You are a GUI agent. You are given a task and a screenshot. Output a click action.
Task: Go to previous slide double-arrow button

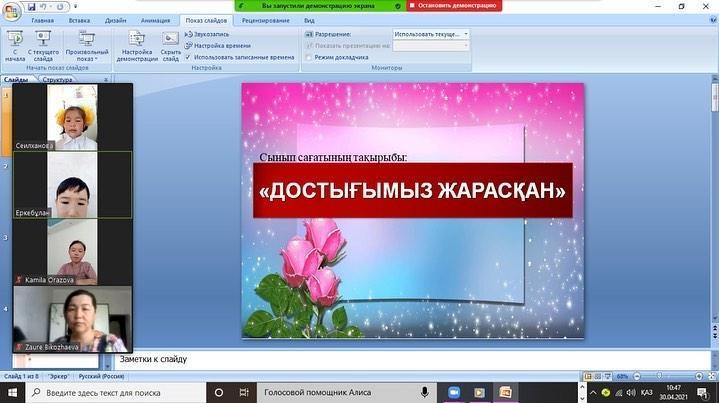click(x=714, y=330)
